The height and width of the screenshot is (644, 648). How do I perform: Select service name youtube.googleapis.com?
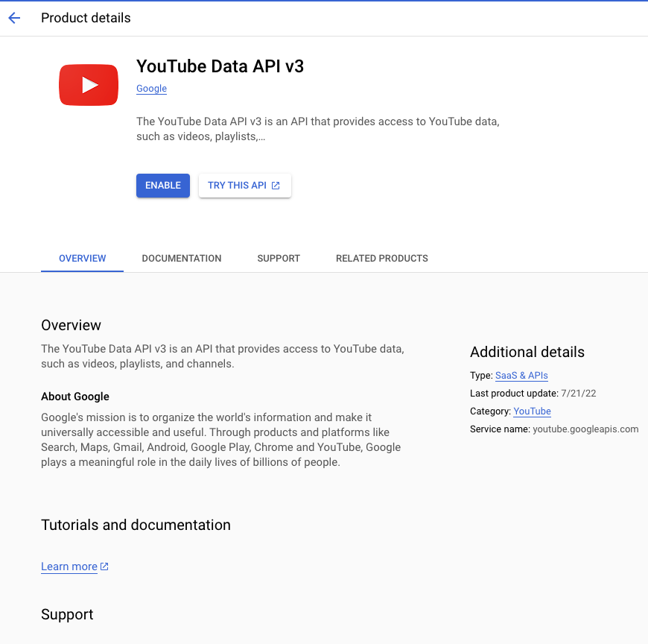585,429
